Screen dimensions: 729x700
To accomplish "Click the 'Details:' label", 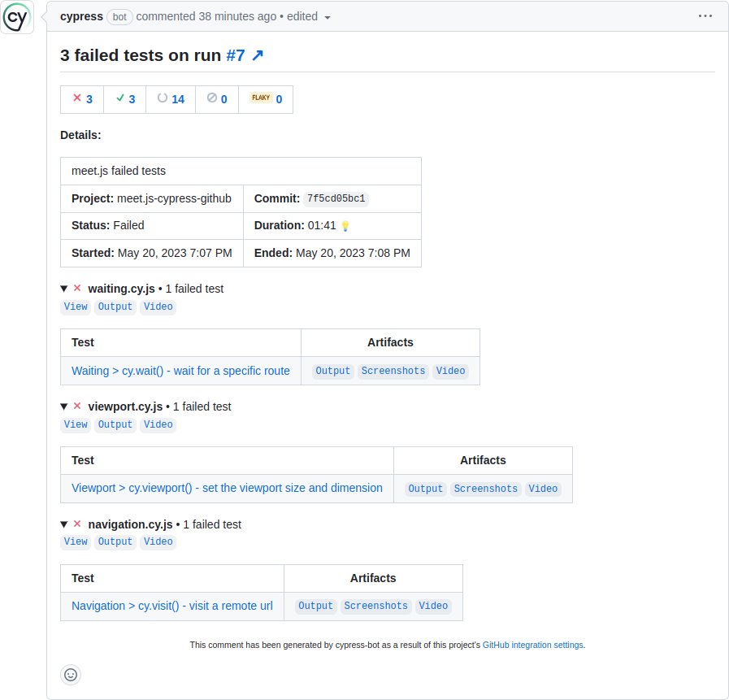I will click(81, 135).
